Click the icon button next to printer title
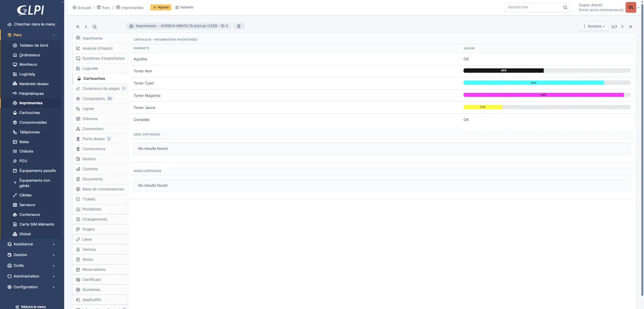 coord(239,26)
